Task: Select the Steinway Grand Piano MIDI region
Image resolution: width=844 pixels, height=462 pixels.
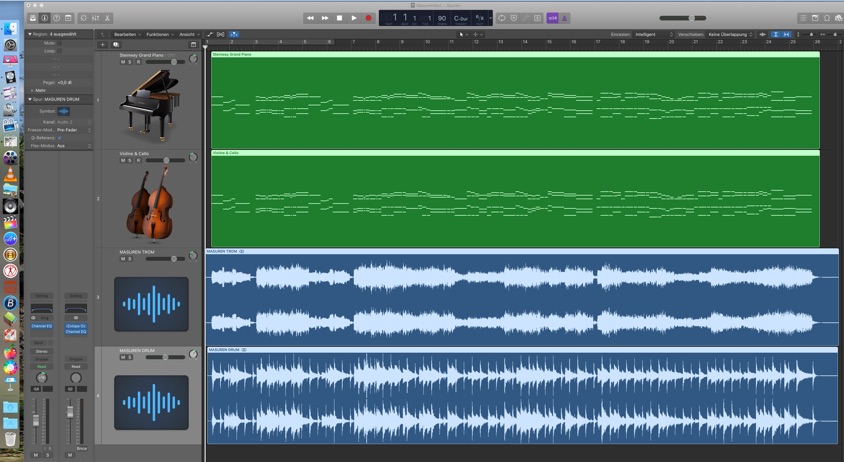Action: coord(515,100)
